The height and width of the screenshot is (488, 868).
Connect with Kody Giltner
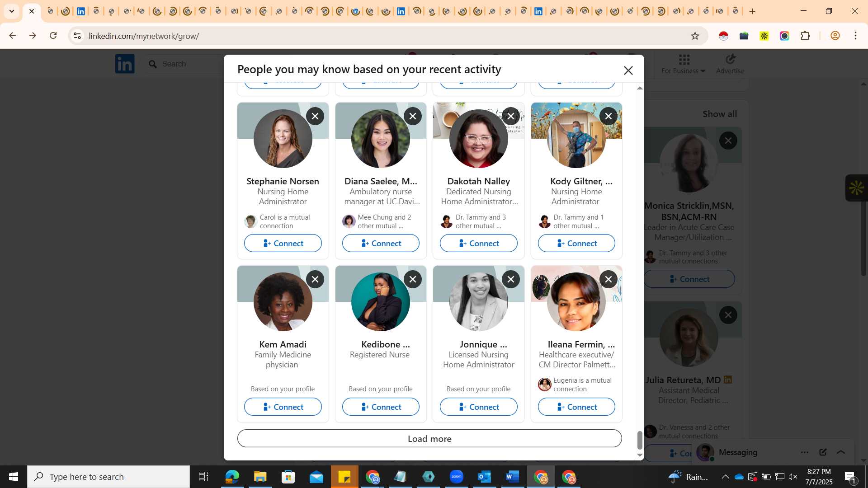tap(576, 243)
